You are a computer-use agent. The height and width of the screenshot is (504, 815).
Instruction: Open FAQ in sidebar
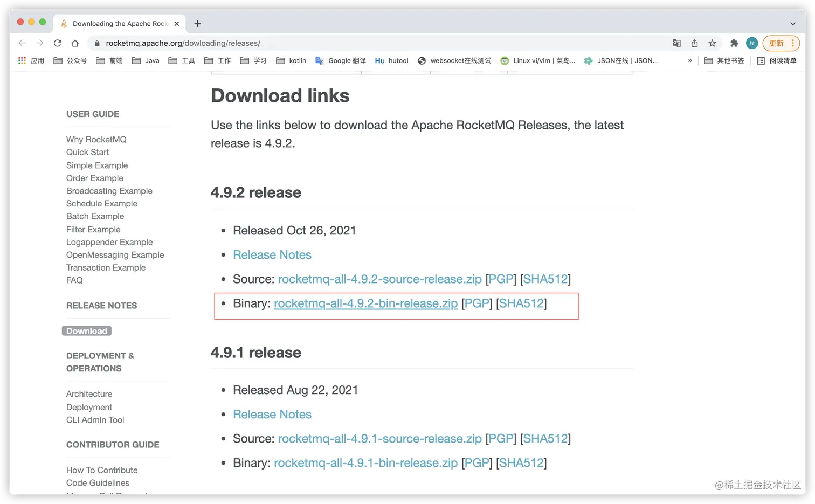[x=74, y=280]
